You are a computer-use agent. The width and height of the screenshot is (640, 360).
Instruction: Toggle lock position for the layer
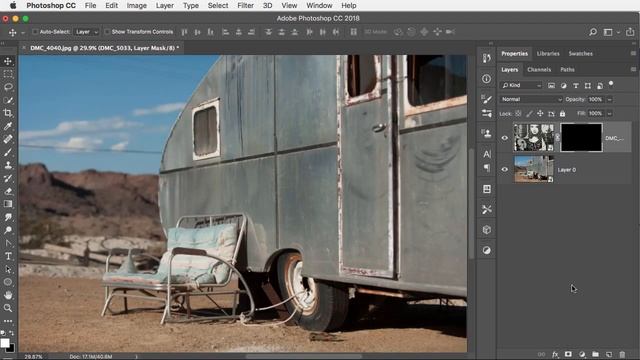pyautogui.click(x=540, y=113)
